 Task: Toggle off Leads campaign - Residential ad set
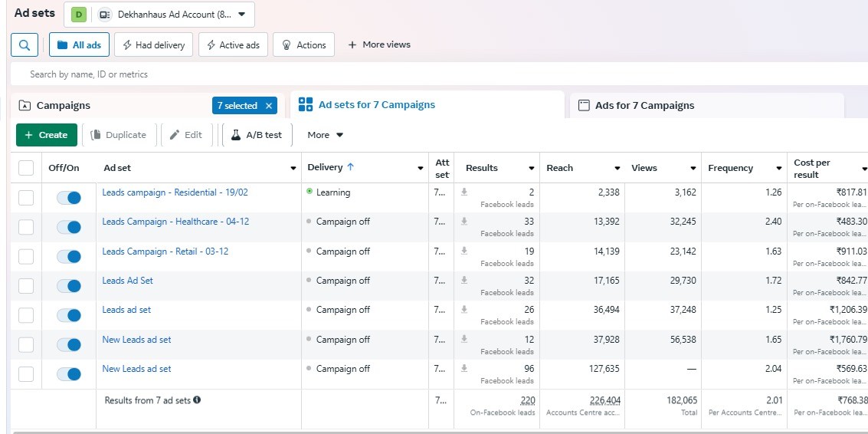pos(69,198)
